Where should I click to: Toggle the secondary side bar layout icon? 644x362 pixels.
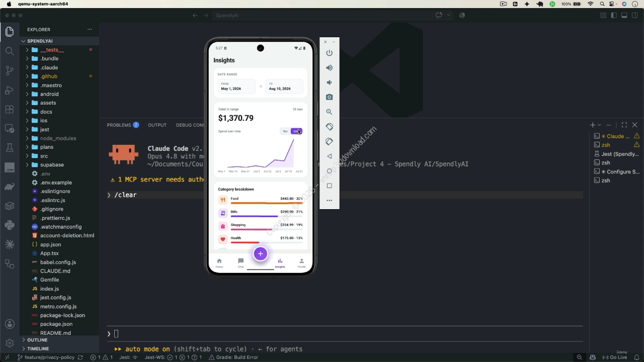click(635, 15)
